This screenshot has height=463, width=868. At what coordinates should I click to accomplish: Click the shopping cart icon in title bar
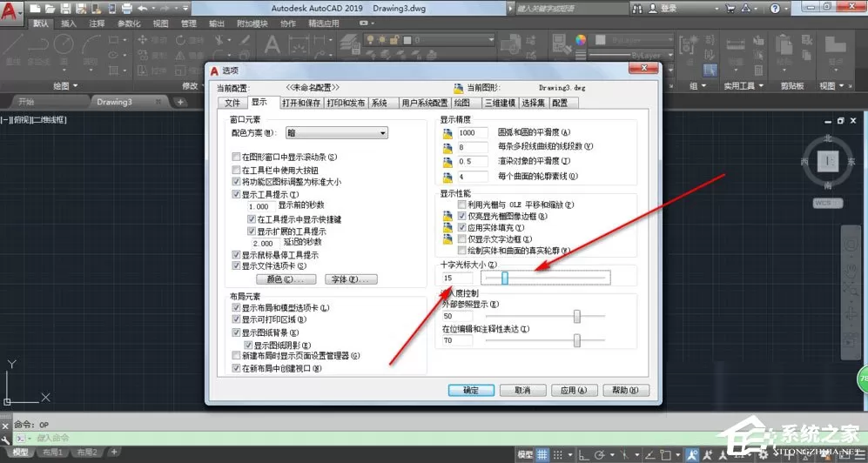pyautogui.click(x=730, y=9)
